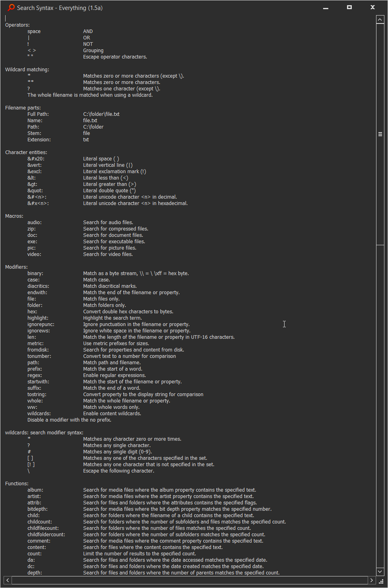Click the "Functions:" section heading

(x=17, y=484)
